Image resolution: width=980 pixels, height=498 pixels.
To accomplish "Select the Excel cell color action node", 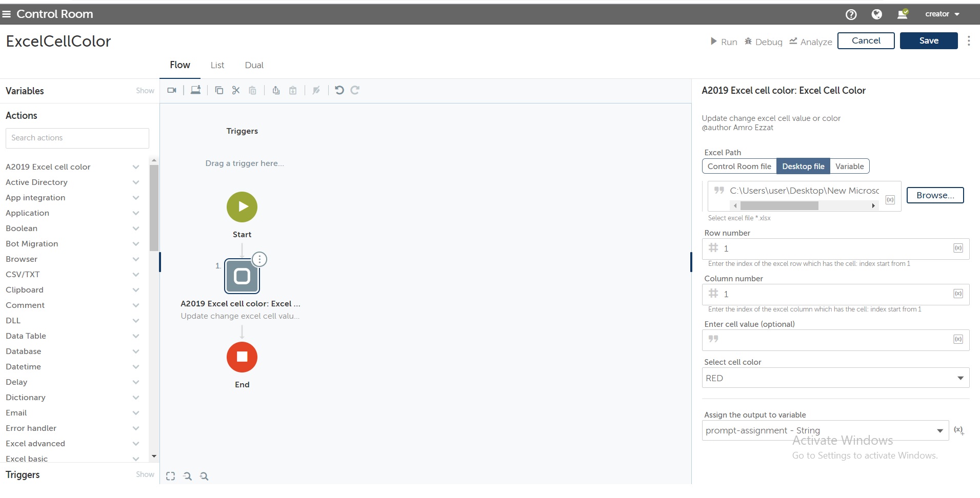I will 242,276.
